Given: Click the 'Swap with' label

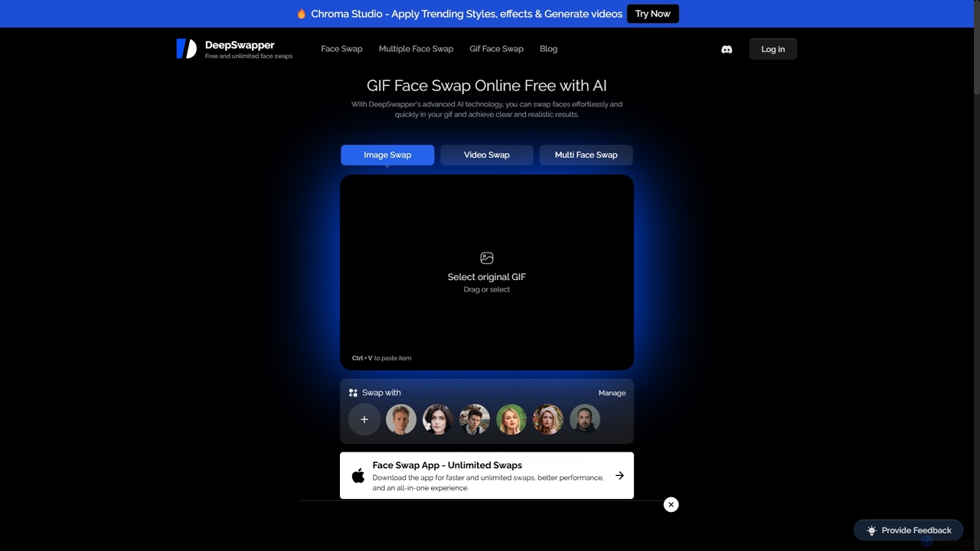Looking at the screenshot, I should click(381, 393).
